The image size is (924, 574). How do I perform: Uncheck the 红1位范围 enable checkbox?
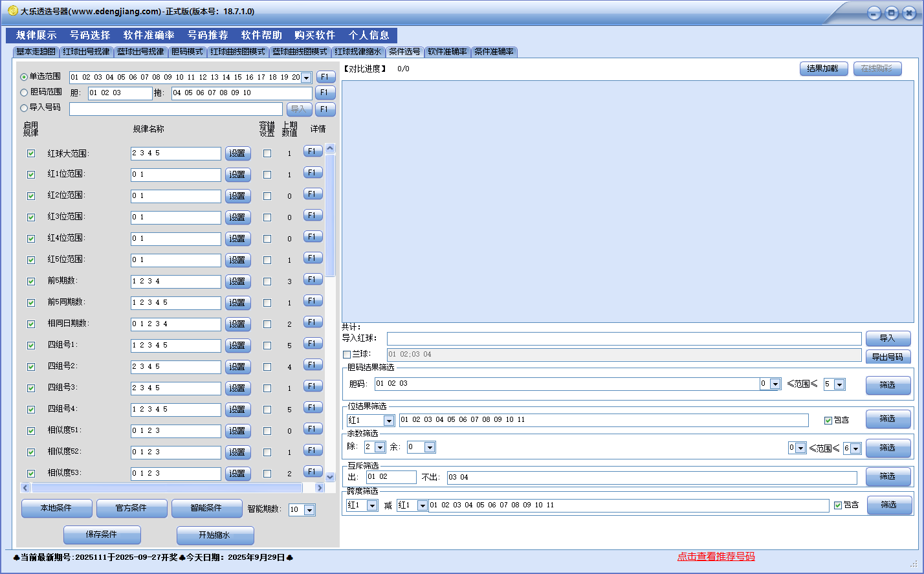pos(30,175)
